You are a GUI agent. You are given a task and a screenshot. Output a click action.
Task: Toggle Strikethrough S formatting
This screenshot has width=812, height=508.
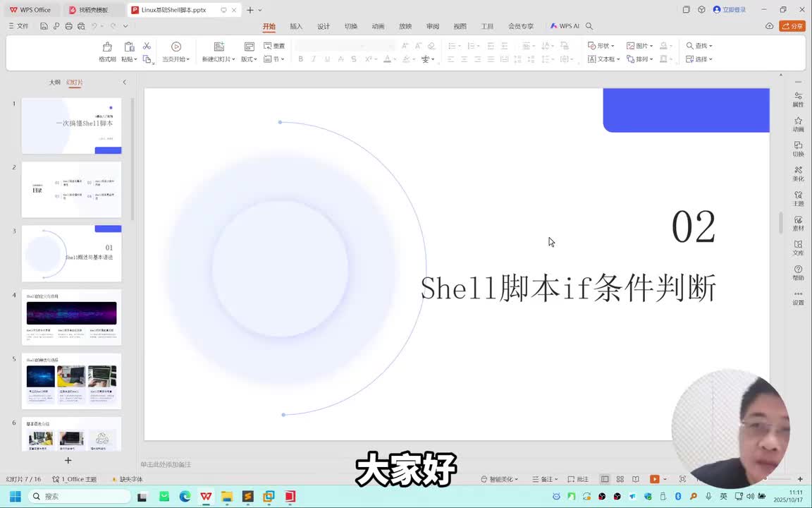(354, 59)
